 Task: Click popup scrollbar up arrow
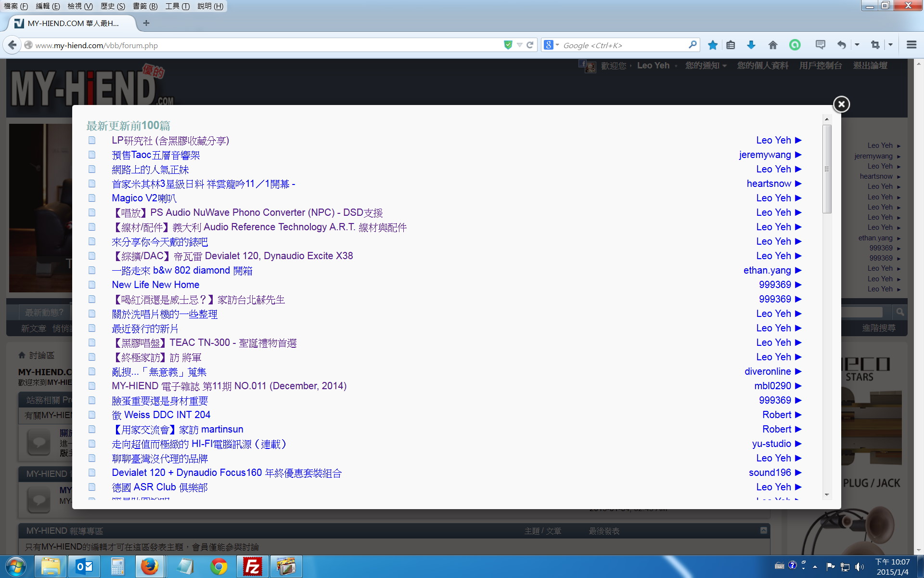tap(827, 118)
